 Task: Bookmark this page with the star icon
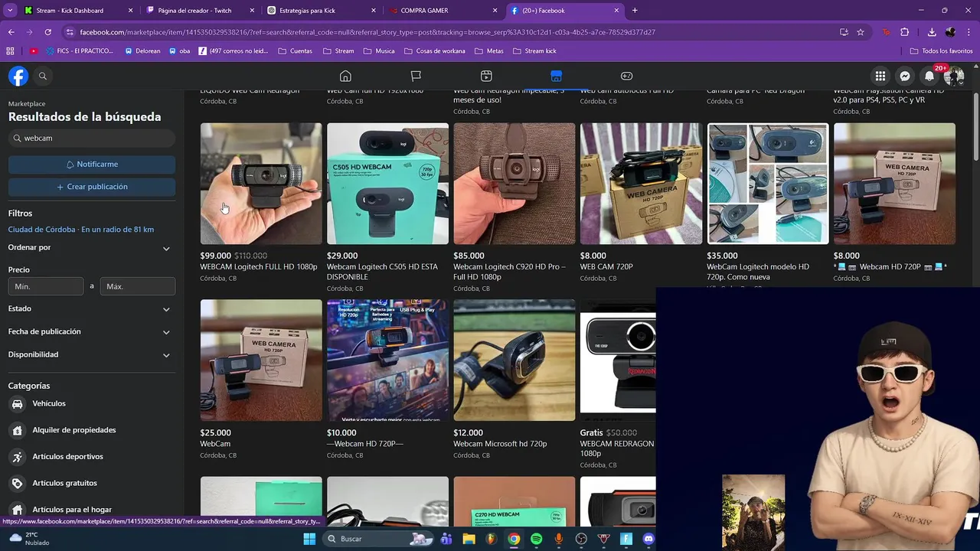coord(861,32)
